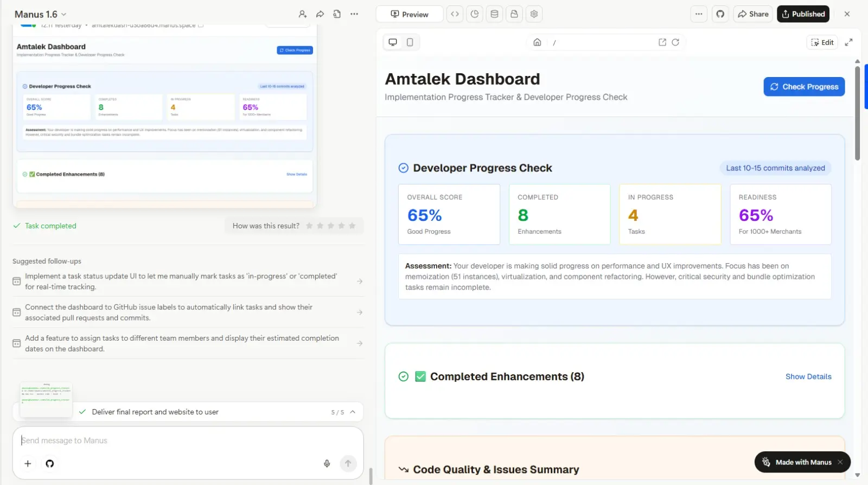
Task: Open preview in new window icon
Action: 662,42
